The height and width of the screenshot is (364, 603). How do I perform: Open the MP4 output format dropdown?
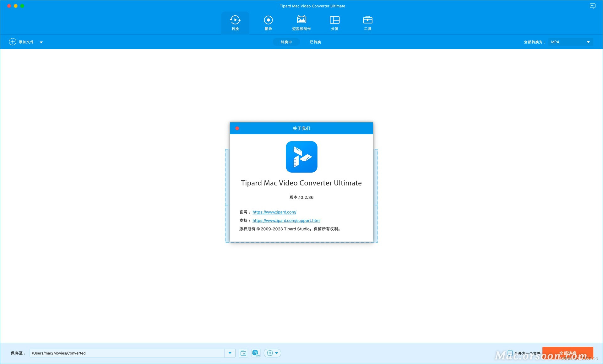[570, 42]
